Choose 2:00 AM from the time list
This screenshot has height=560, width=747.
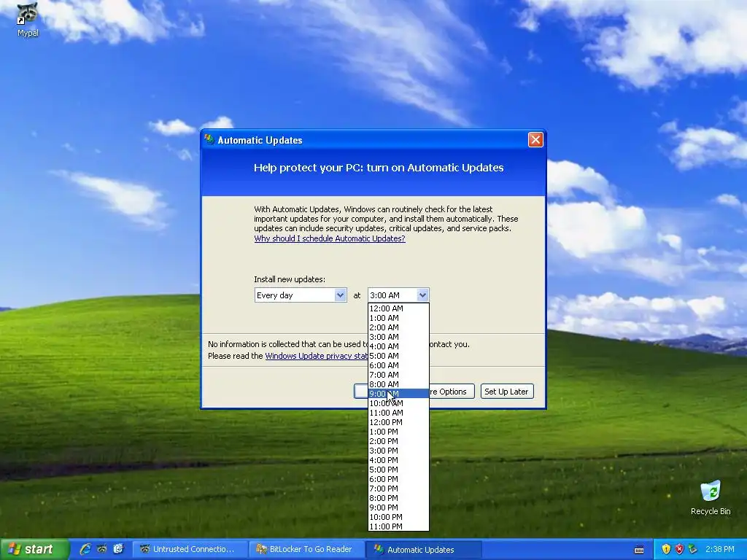(x=398, y=327)
